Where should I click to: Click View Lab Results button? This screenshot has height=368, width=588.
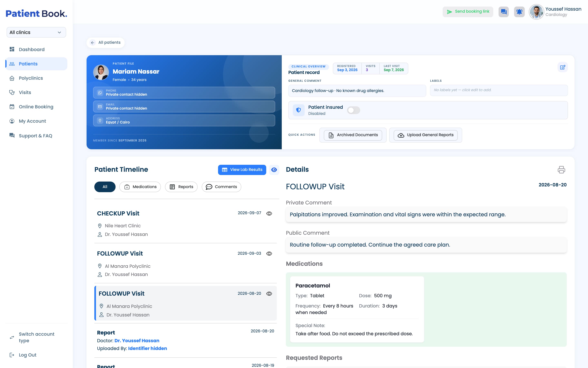242,170
